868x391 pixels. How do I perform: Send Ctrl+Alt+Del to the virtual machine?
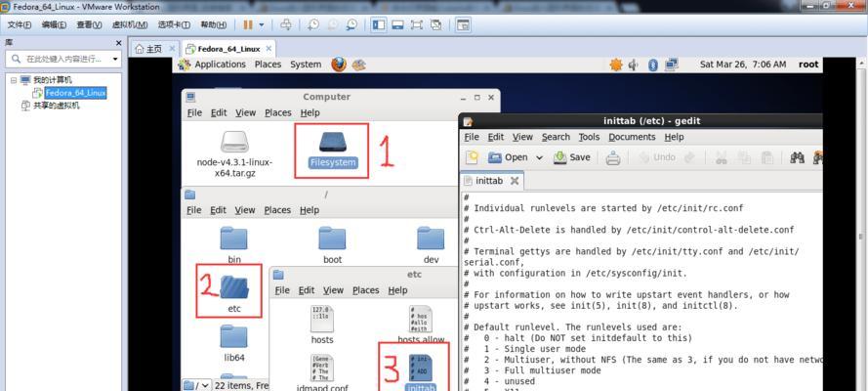click(286, 24)
